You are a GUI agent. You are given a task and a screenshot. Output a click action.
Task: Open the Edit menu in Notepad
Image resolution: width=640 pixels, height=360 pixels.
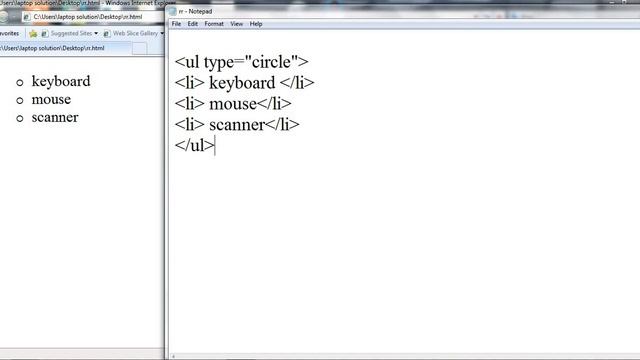point(193,24)
